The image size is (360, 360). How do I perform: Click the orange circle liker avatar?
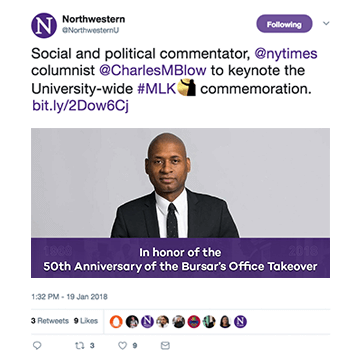coord(116,322)
